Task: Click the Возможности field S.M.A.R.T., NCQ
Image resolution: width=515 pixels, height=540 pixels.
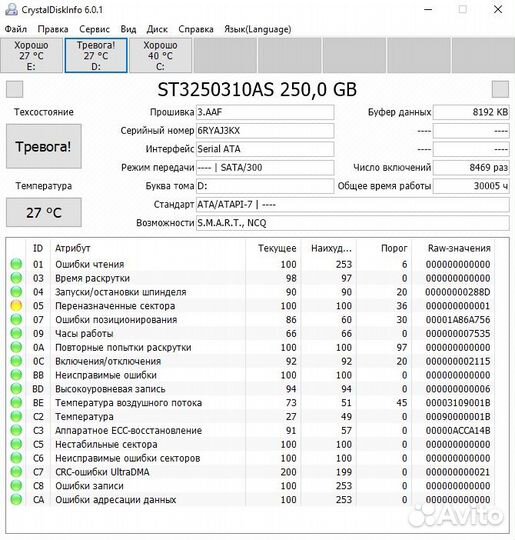Action: pos(352,223)
